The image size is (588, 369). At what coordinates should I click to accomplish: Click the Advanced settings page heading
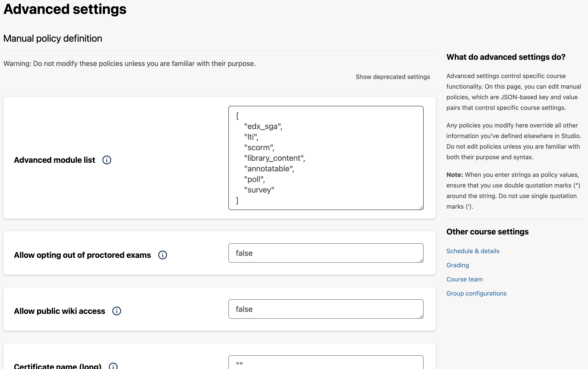click(x=65, y=9)
